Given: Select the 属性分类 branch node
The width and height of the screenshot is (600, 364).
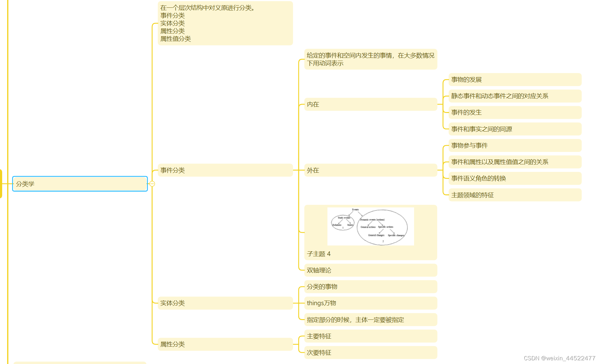Looking at the screenshot, I should 173,344.
